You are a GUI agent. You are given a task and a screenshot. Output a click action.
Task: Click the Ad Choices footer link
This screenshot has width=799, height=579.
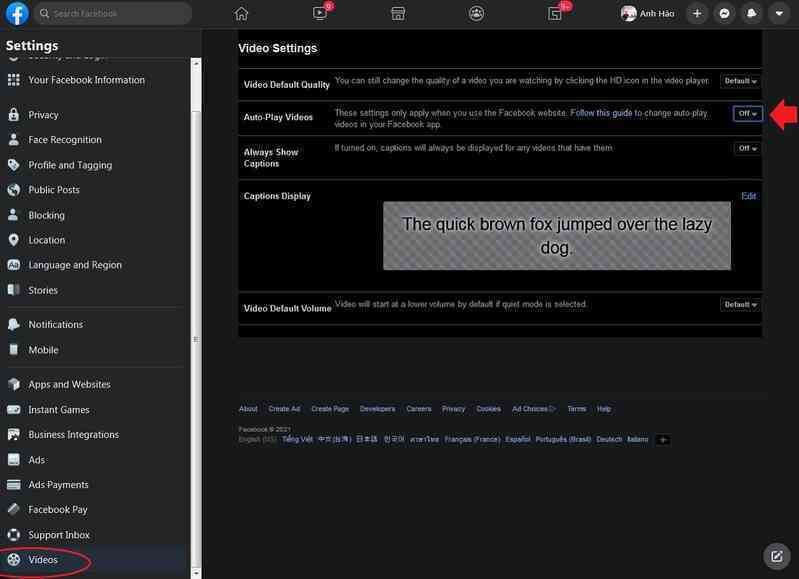[534, 409]
